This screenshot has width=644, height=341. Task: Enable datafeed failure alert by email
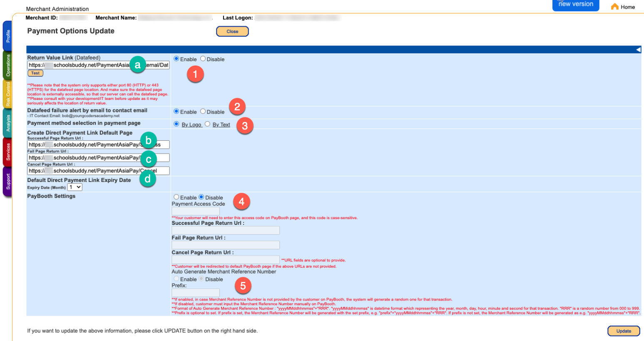(x=177, y=111)
